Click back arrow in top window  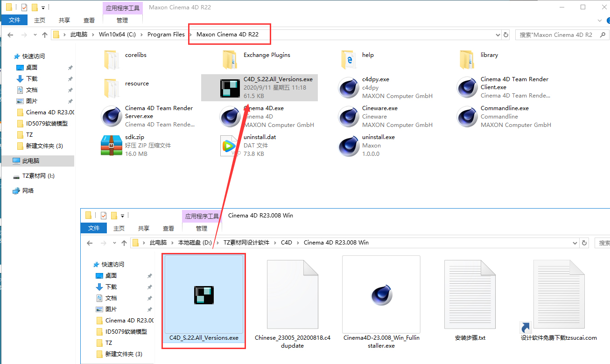(x=10, y=35)
